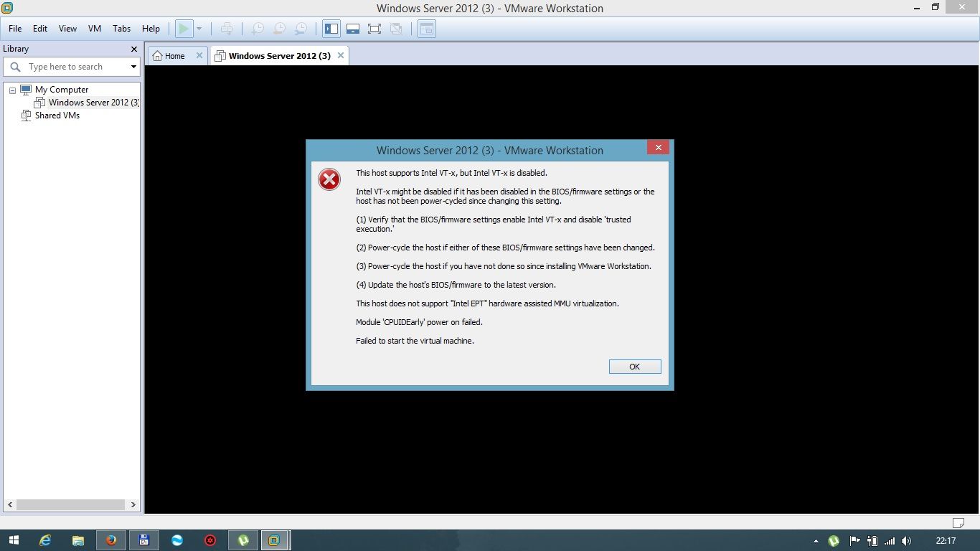Click the message log icon in status bar
Screen dimensions: 980x551
coord(958,522)
